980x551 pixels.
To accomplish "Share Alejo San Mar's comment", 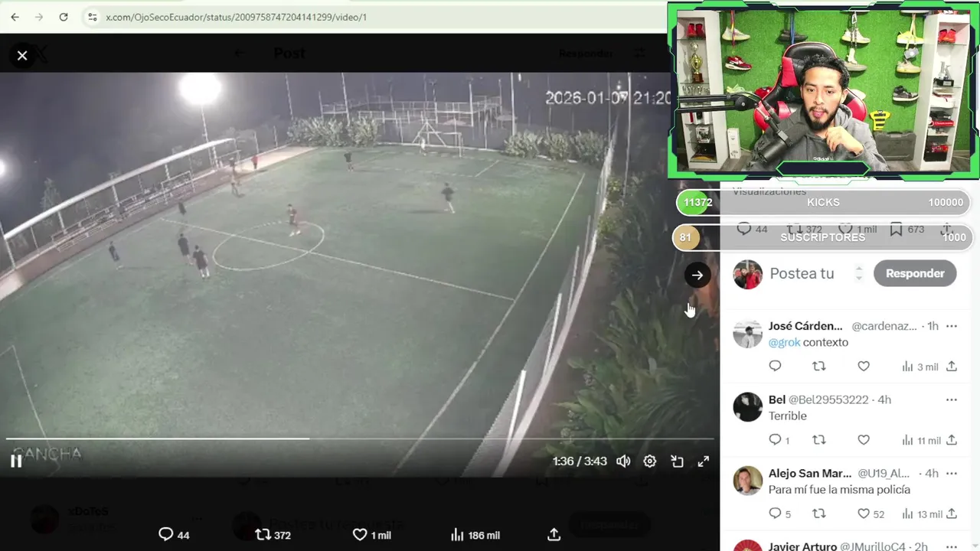I will 952,514.
